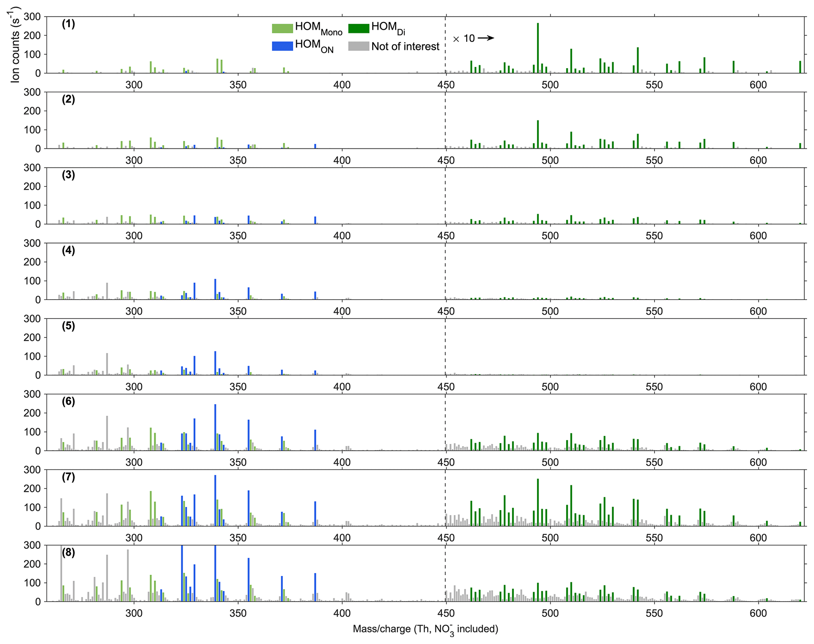This screenshot has width=814, height=644.
Task: Click the panel (6) label
Action: click(x=68, y=402)
